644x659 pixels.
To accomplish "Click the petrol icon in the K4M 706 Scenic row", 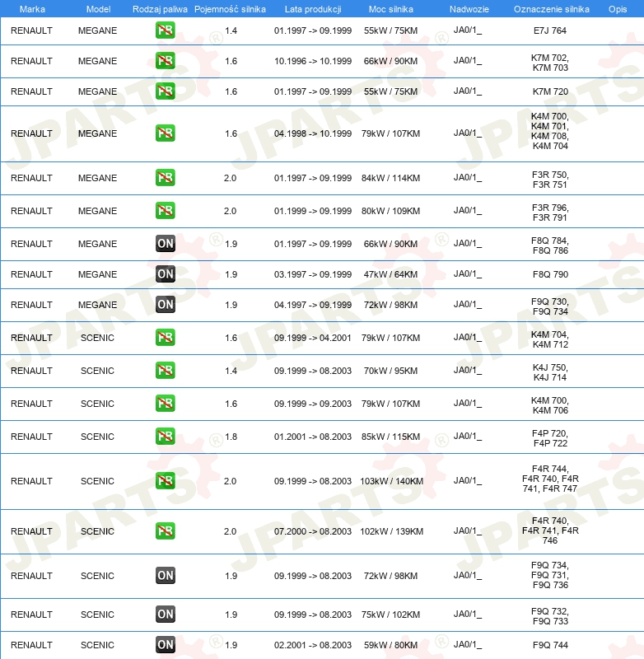I will tap(165, 403).
